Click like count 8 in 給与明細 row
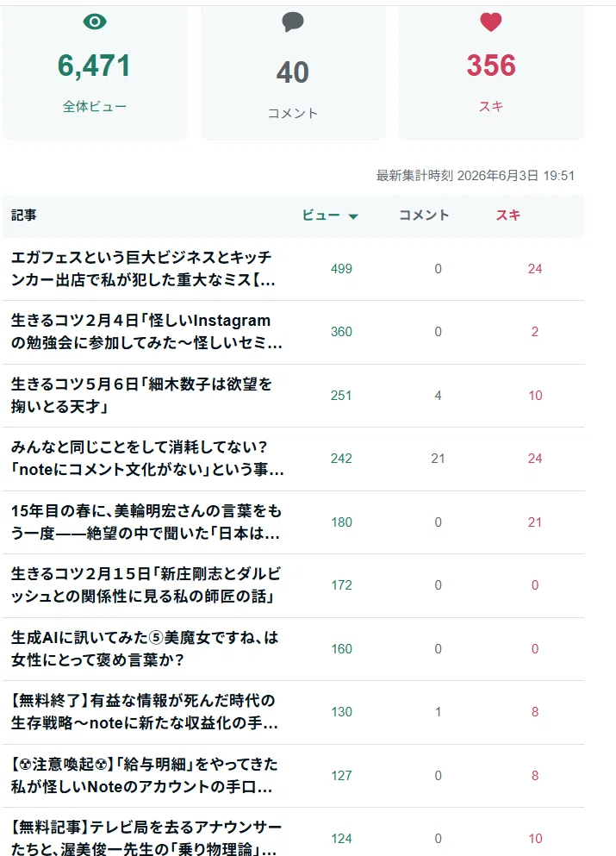 535,775
